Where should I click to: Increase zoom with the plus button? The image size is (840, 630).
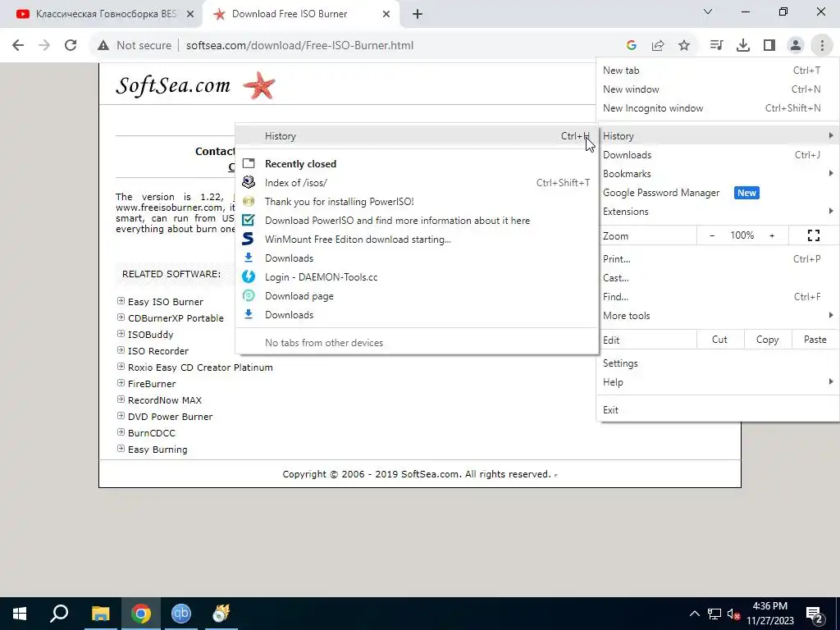pos(772,235)
